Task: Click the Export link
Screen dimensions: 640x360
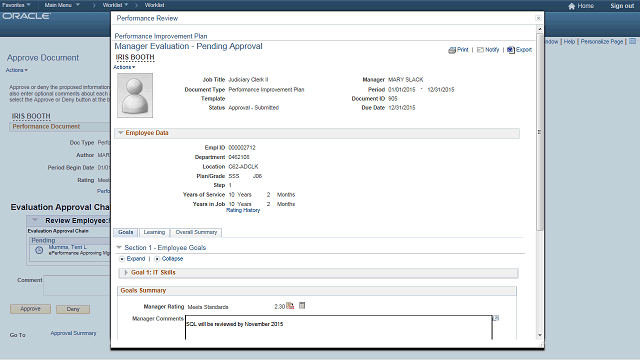Action: pos(524,49)
